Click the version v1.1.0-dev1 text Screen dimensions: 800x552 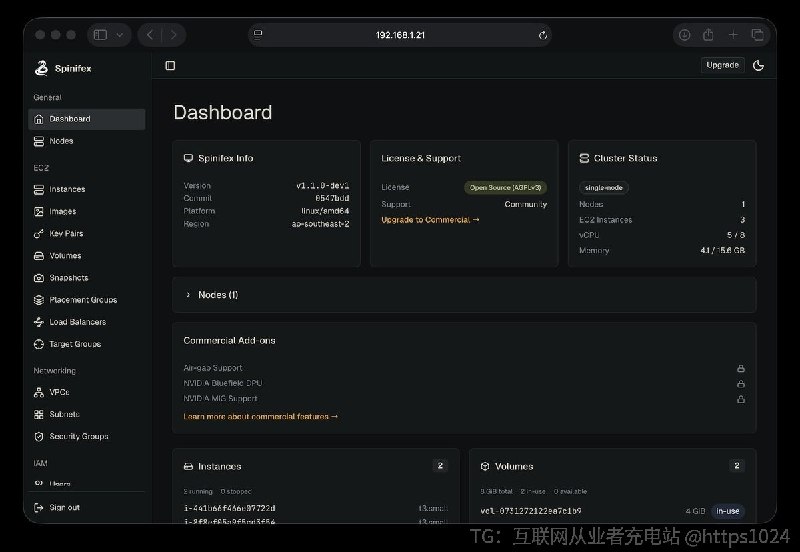323,186
